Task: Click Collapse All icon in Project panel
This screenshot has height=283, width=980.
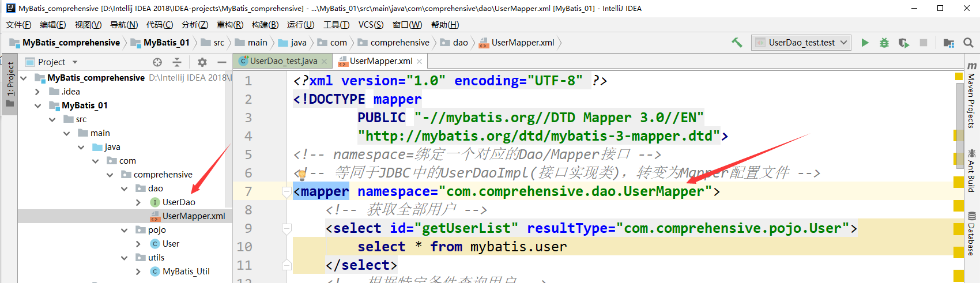Action: [177, 62]
